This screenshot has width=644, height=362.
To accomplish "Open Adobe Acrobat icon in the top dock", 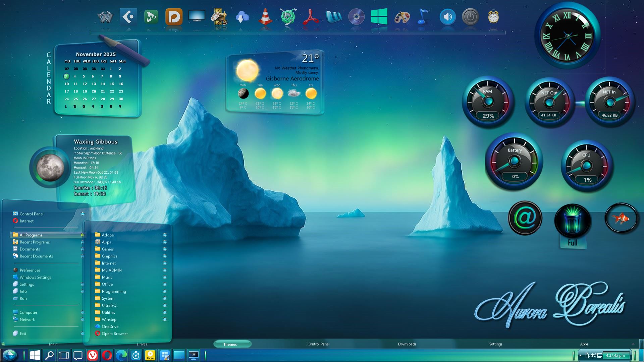I will click(x=311, y=17).
